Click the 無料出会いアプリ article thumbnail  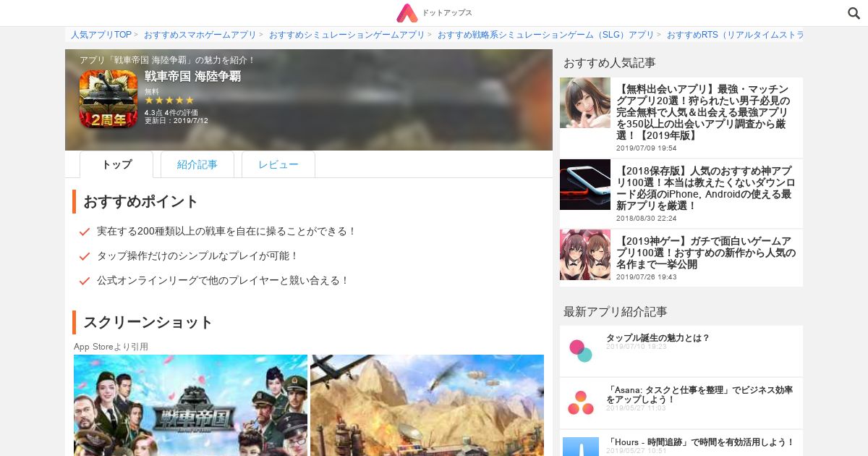[x=585, y=103]
